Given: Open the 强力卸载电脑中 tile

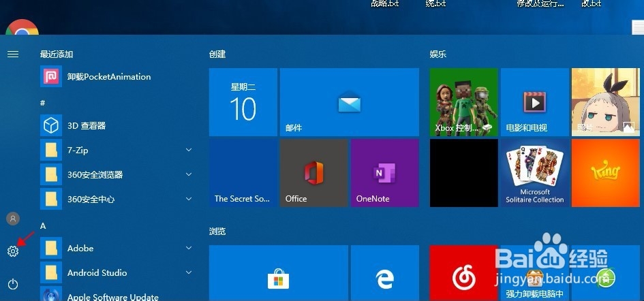Looking at the screenshot, I should 535,273.
